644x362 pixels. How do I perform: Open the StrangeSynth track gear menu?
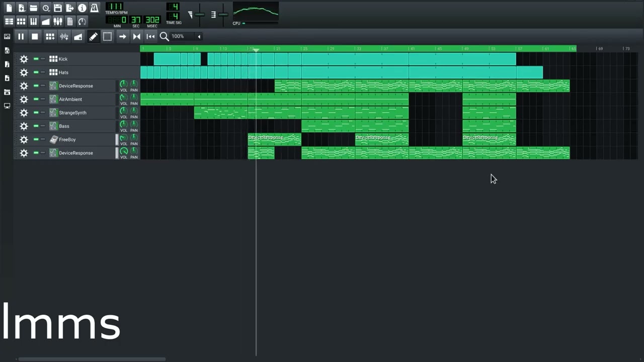click(24, 113)
